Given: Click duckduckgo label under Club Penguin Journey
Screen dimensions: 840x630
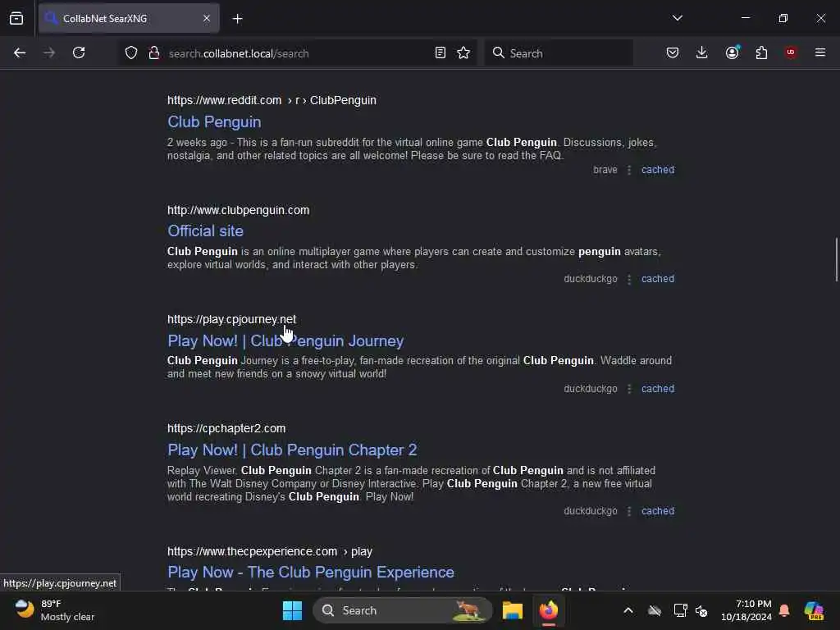Looking at the screenshot, I should 591,389.
